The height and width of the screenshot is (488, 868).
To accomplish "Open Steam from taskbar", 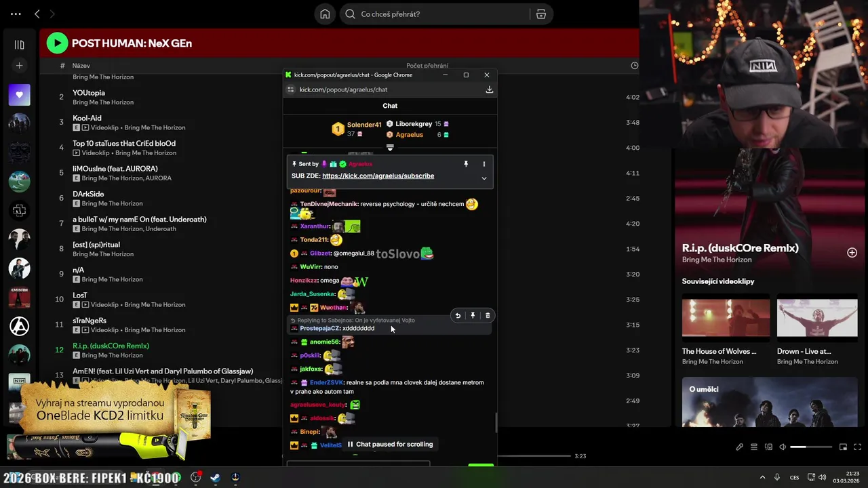I will coord(215,477).
